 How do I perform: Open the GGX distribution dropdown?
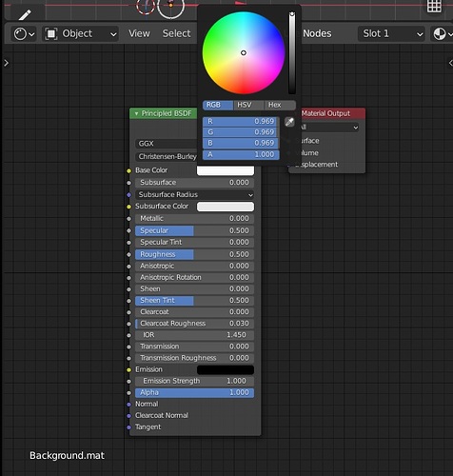click(x=167, y=144)
